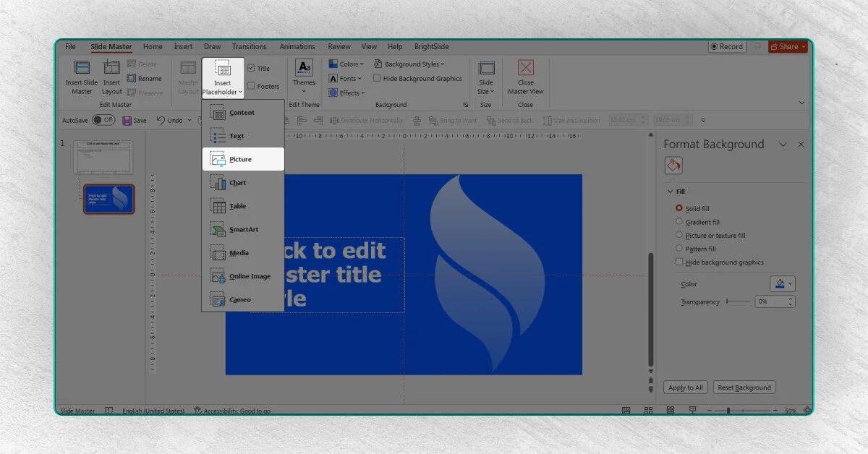Enable the Footers checkbox

251,86
